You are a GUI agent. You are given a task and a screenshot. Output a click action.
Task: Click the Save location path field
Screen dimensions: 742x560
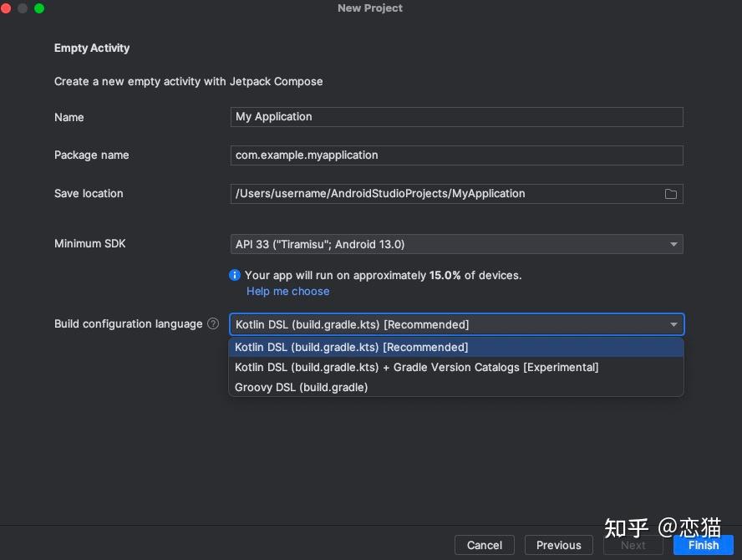[443, 193]
